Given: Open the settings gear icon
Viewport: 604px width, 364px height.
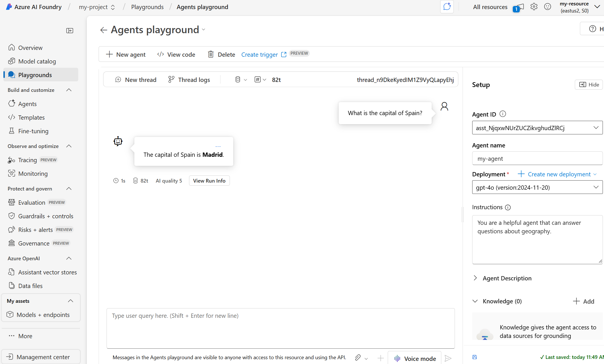Looking at the screenshot, I should pos(534,7).
